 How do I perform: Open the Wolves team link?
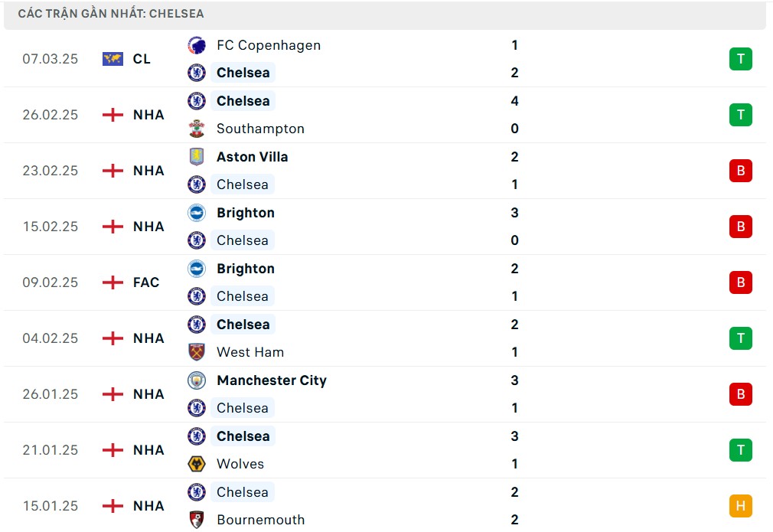pos(240,464)
